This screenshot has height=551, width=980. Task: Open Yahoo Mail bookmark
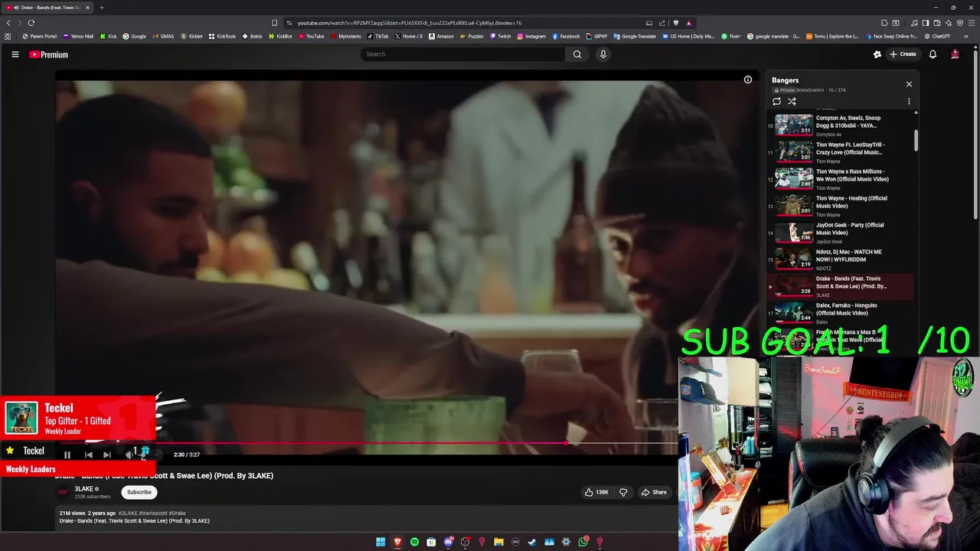(78, 36)
